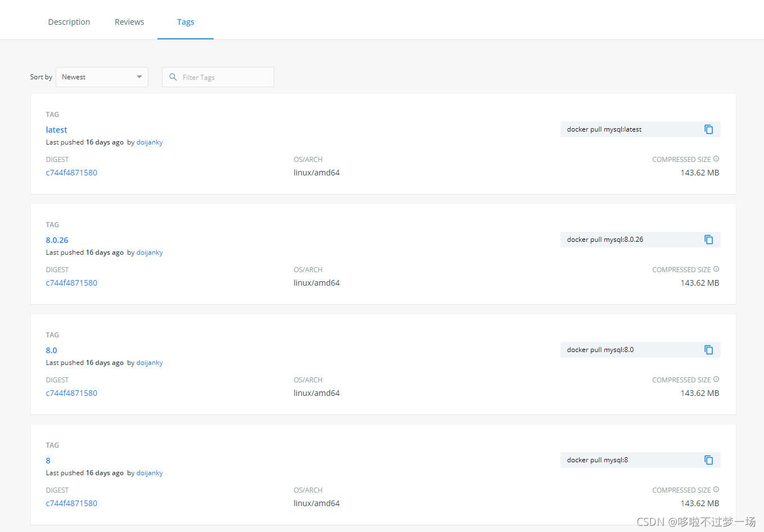
Task: Click 143.62 MB size in 8.0.26 tag card
Action: tap(700, 283)
